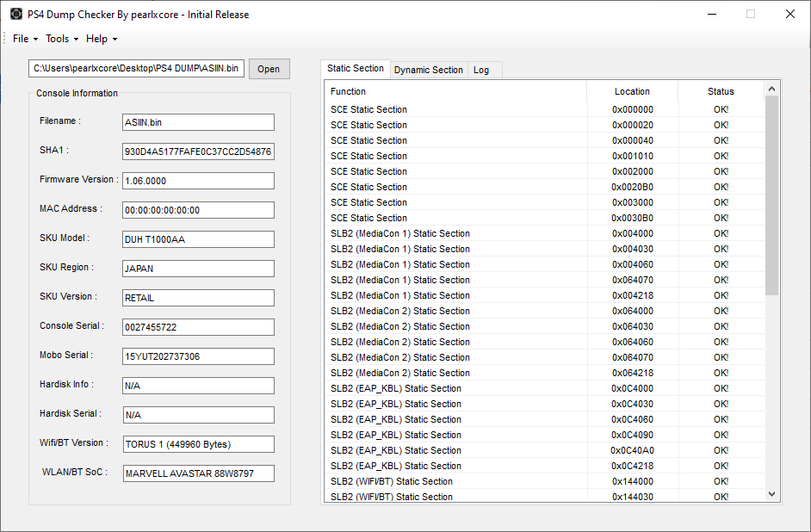Image resolution: width=811 pixels, height=532 pixels.
Task: Sort by the Function column header
Action: click(x=456, y=91)
